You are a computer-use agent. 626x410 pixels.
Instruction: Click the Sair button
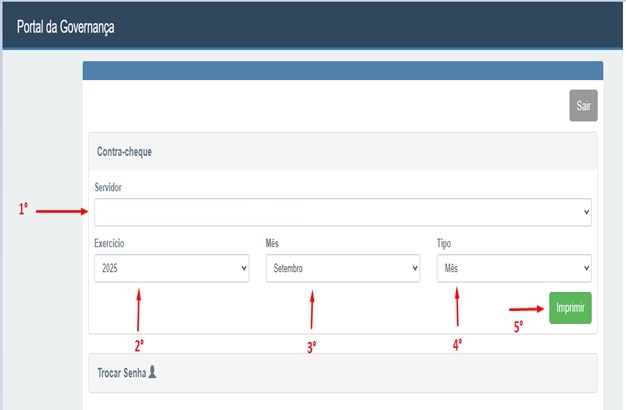coord(583,105)
